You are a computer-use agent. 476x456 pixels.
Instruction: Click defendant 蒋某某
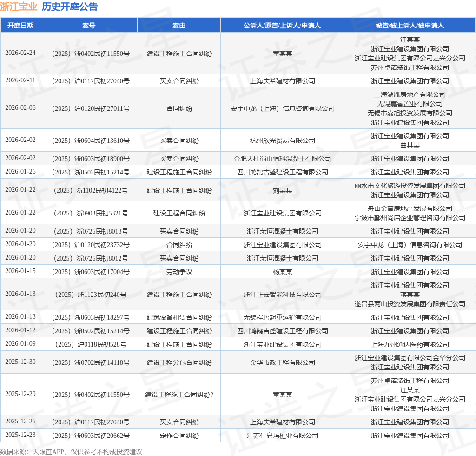point(410,295)
